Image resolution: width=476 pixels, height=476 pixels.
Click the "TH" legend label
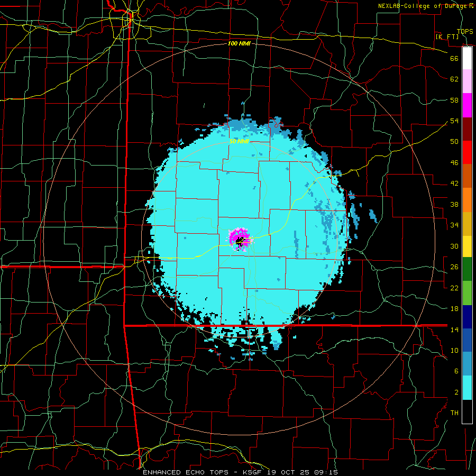(x=454, y=413)
